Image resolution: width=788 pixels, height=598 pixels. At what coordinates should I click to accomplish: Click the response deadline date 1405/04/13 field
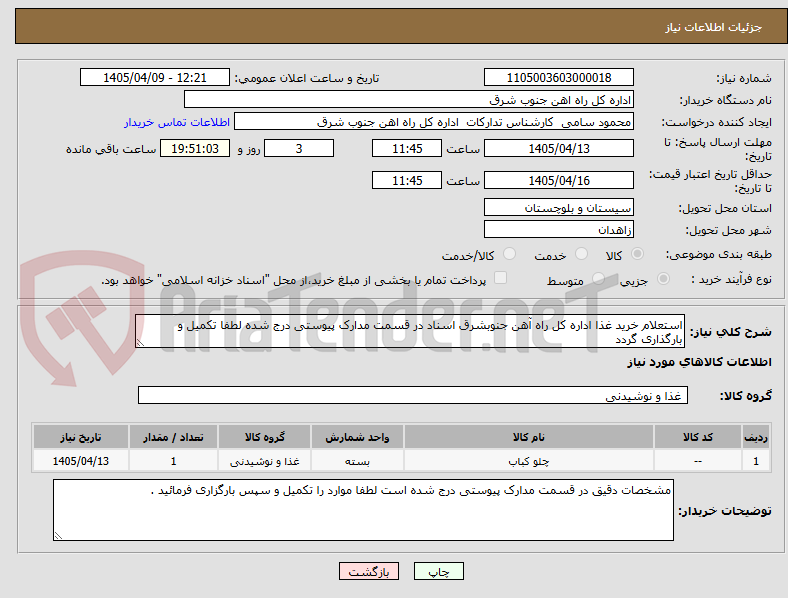point(558,149)
